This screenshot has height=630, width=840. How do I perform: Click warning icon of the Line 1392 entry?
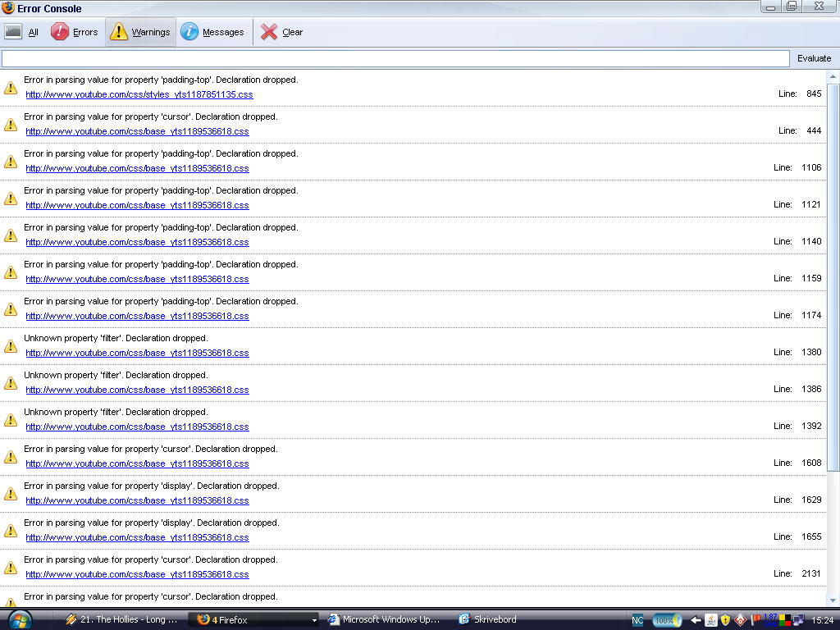pos(11,421)
